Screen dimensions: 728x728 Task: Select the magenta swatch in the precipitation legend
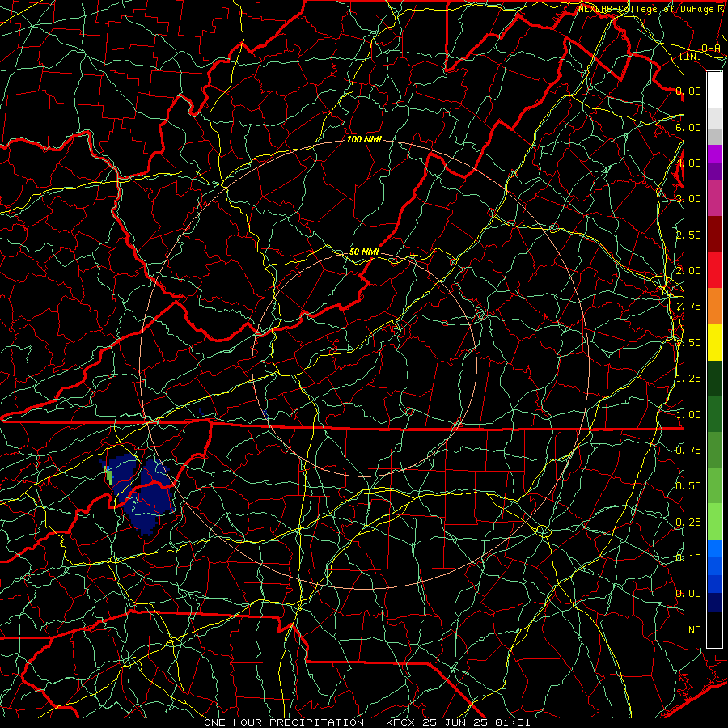tap(714, 154)
